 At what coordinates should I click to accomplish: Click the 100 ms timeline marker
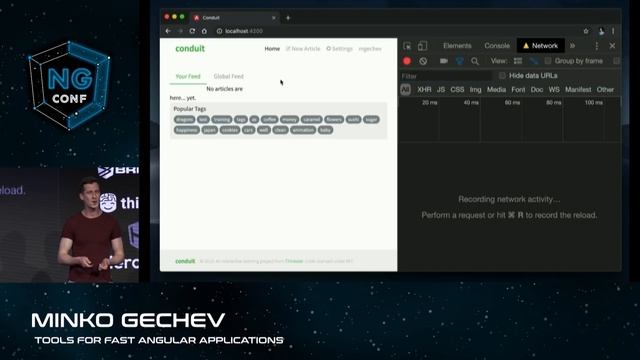(593, 102)
